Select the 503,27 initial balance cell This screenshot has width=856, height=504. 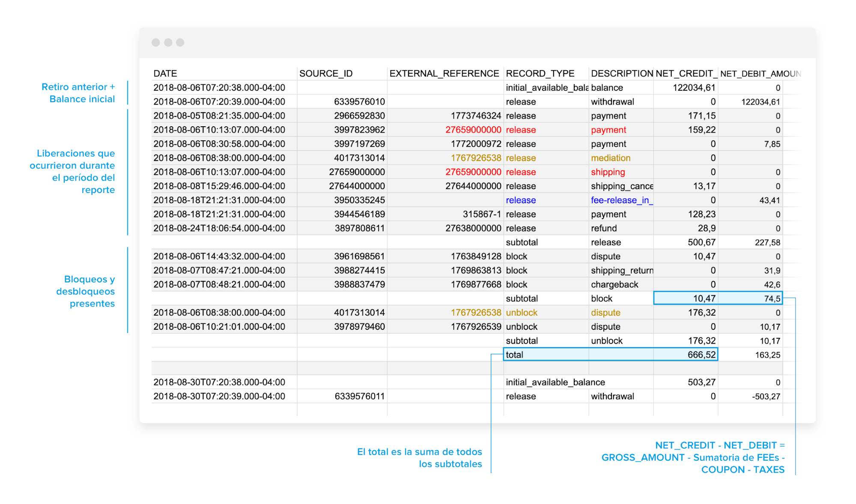pos(686,382)
